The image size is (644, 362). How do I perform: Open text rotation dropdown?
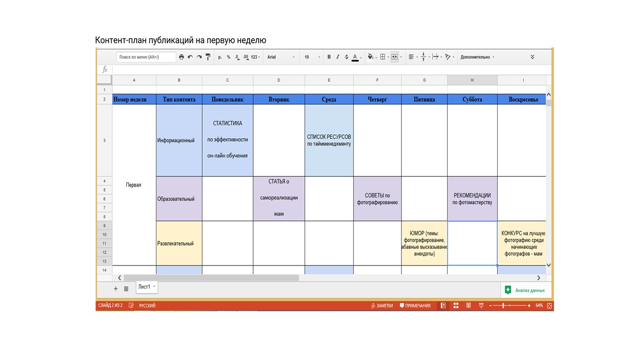click(x=449, y=57)
